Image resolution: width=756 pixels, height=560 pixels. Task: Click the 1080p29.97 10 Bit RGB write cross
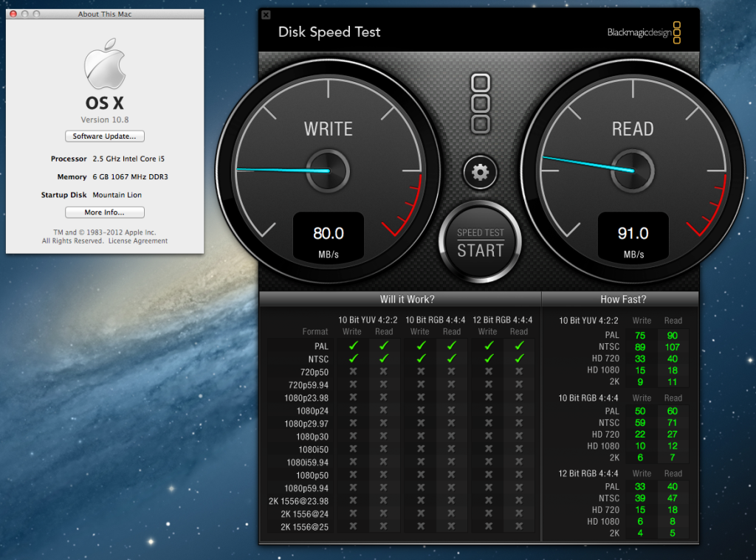[x=422, y=423]
